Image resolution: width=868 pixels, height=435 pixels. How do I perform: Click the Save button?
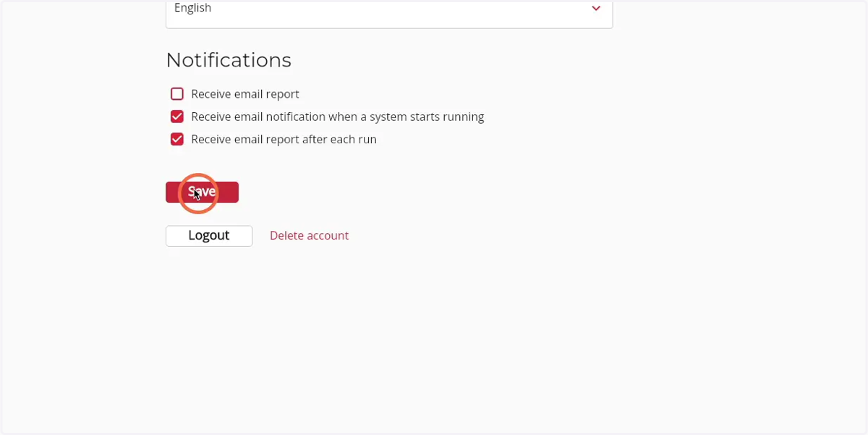coord(202,192)
